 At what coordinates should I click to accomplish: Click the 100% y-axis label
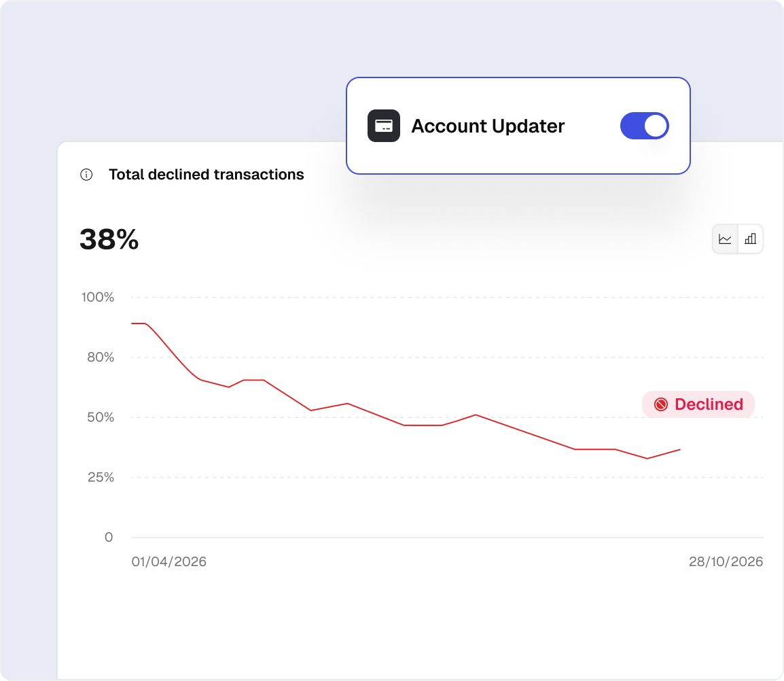coord(98,297)
